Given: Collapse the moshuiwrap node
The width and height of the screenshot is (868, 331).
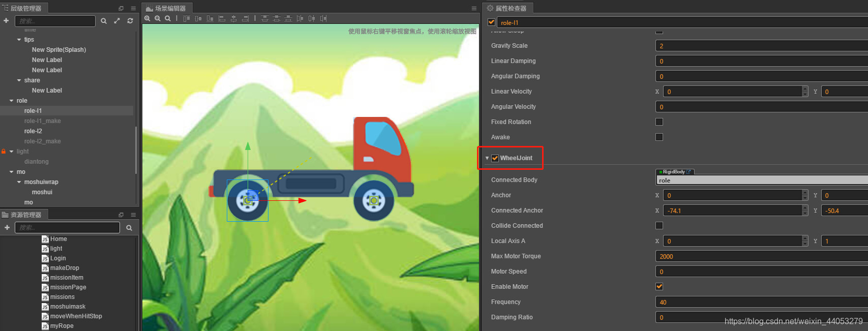Looking at the screenshot, I should tap(19, 182).
